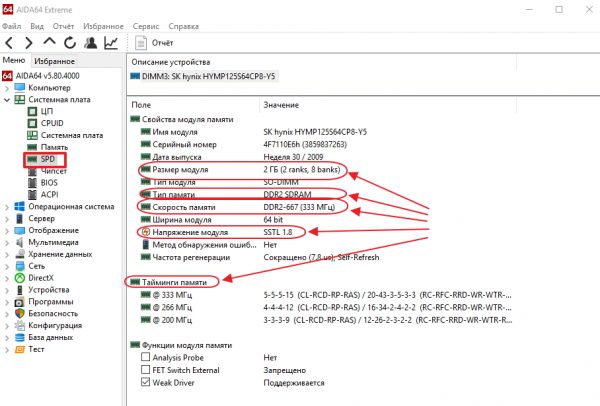
Task: Click the Отчёт toolbar button label
Action: pos(162,43)
